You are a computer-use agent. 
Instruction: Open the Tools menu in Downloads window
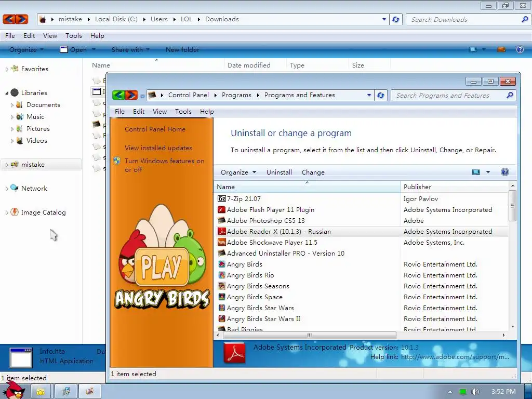pyautogui.click(x=74, y=36)
